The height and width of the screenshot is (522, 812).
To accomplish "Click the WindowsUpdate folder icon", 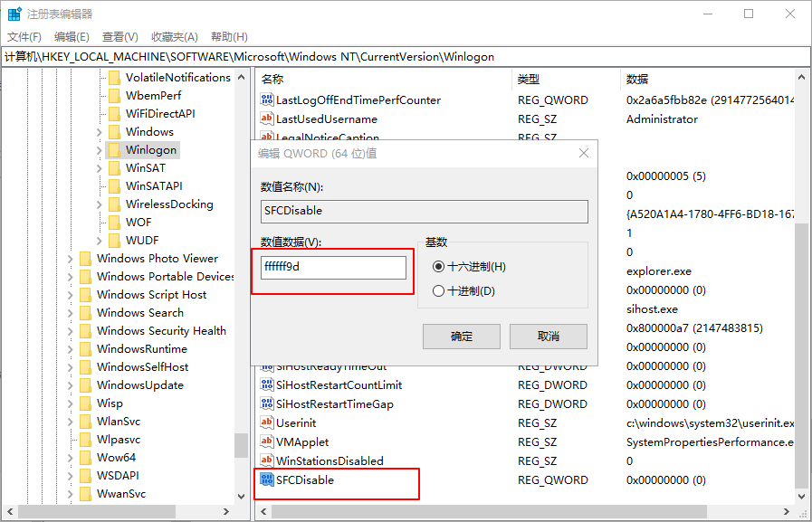I will pos(85,385).
